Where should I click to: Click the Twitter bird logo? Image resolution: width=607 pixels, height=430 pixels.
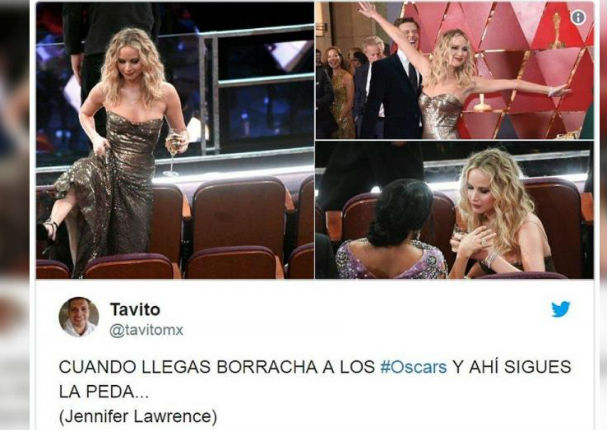(x=561, y=309)
